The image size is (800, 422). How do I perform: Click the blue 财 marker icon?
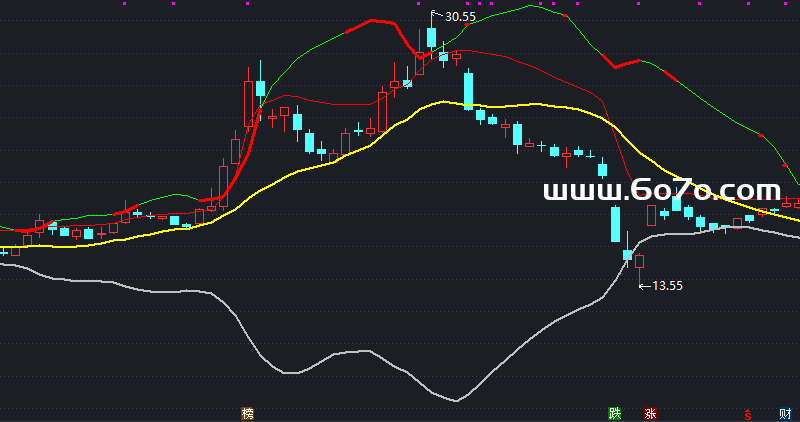[x=785, y=413]
